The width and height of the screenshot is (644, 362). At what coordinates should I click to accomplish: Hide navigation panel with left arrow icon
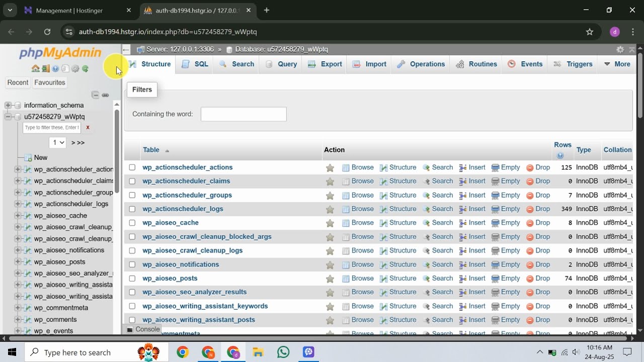[x=126, y=49]
